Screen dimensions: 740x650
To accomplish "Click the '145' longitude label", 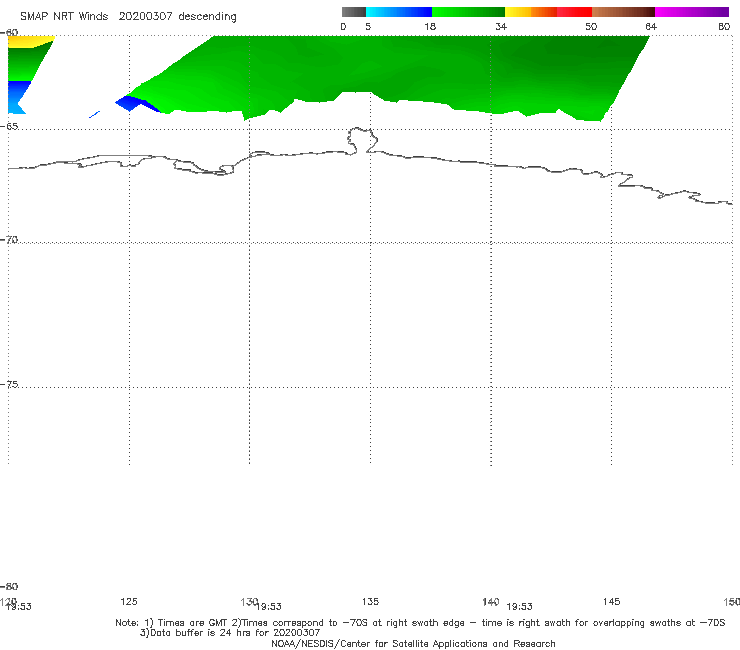I will [x=612, y=601].
